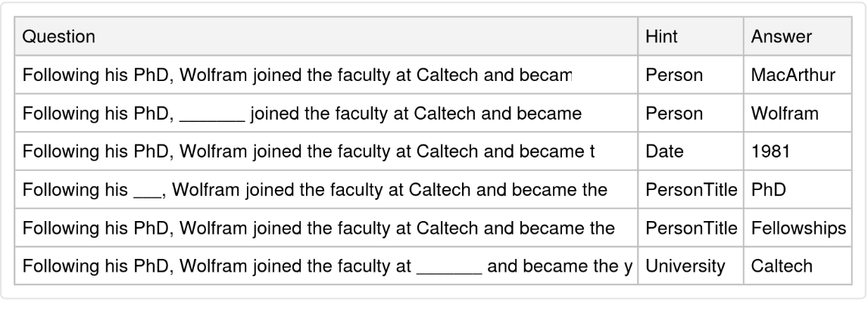868x324 pixels.
Task: Click question with blank after "Following his"
Action: click(x=314, y=190)
